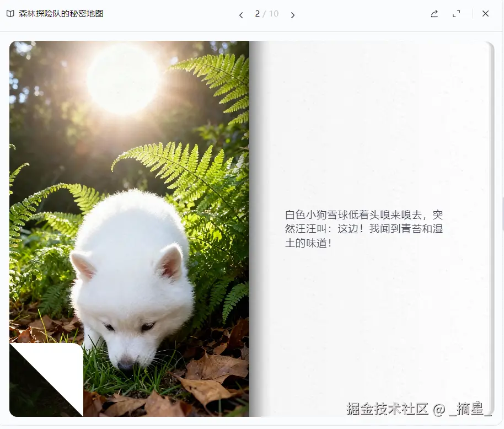Go to the previous page arrow
Image resolution: width=504 pixels, height=429 pixels.
(x=241, y=15)
